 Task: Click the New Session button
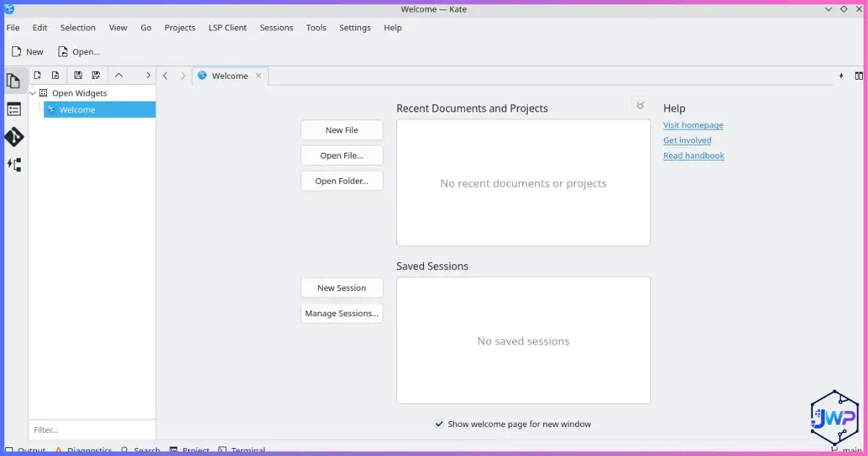tap(341, 288)
